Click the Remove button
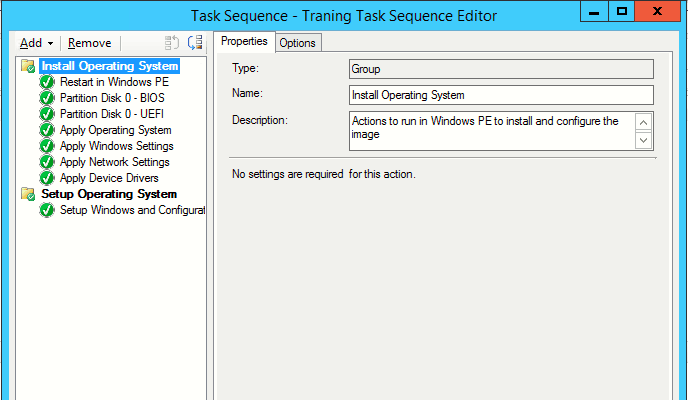 click(x=90, y=43)
